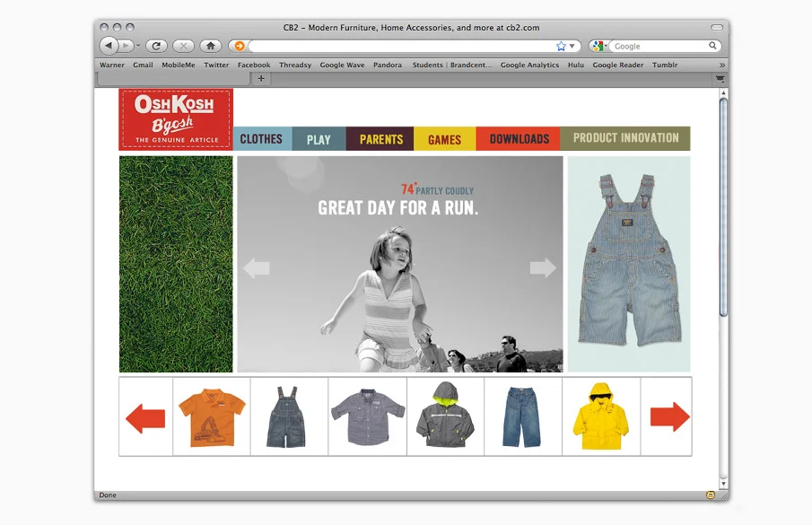Open the Google Reader bookmark
The width and height of the screenshot is (812, 525).
pyautogui.click(x=618, y=65)
